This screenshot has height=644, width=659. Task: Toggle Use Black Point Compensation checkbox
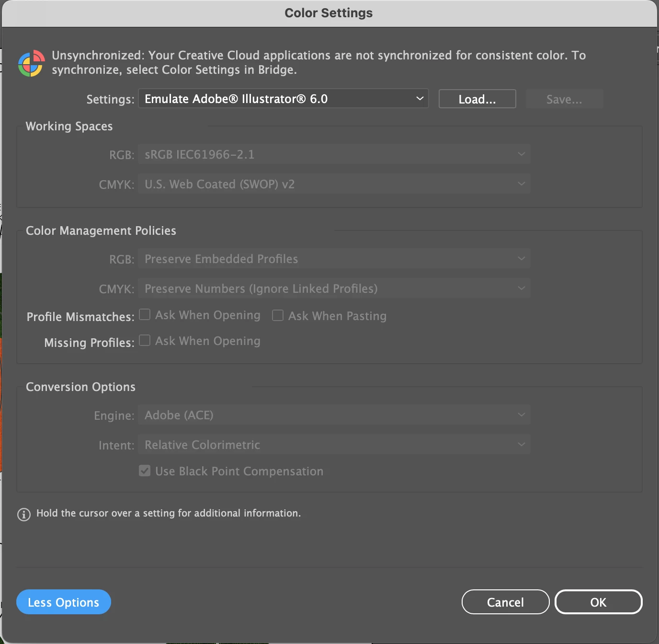[x=145, y=471]
